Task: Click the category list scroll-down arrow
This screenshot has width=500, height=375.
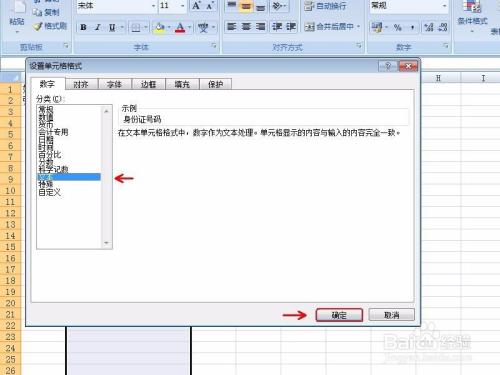Action: click(x=106, y=243)
